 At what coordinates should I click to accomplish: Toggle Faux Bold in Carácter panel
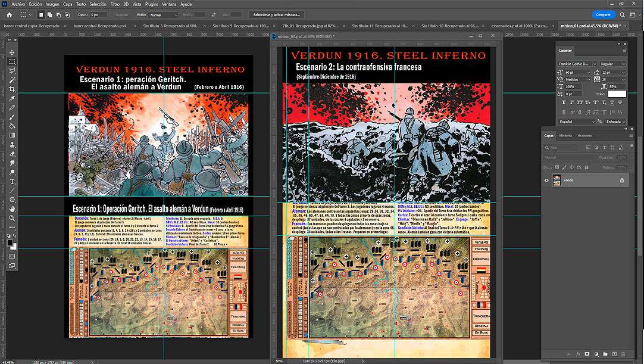click(564, 102)
